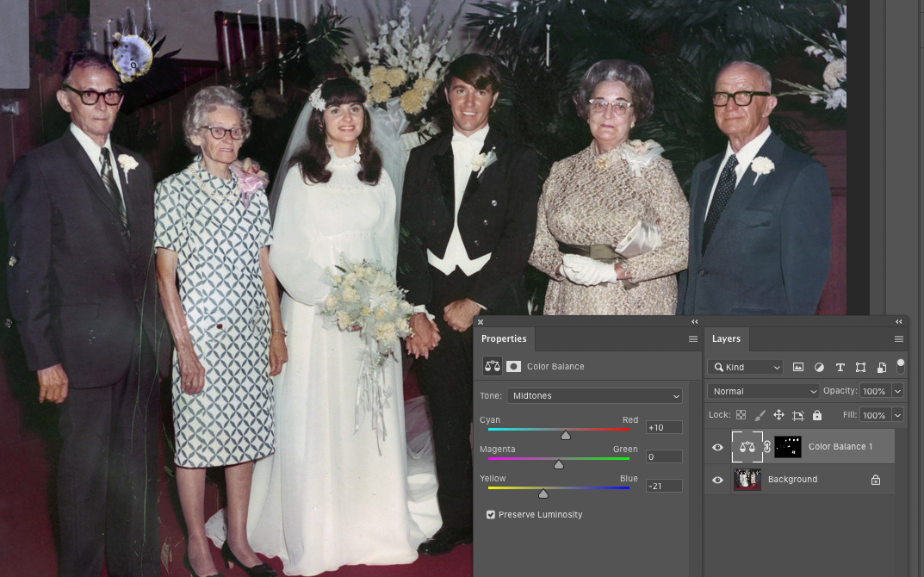924x577 pixels.
Task: Click the Fill label
Action: click(850, 415)
